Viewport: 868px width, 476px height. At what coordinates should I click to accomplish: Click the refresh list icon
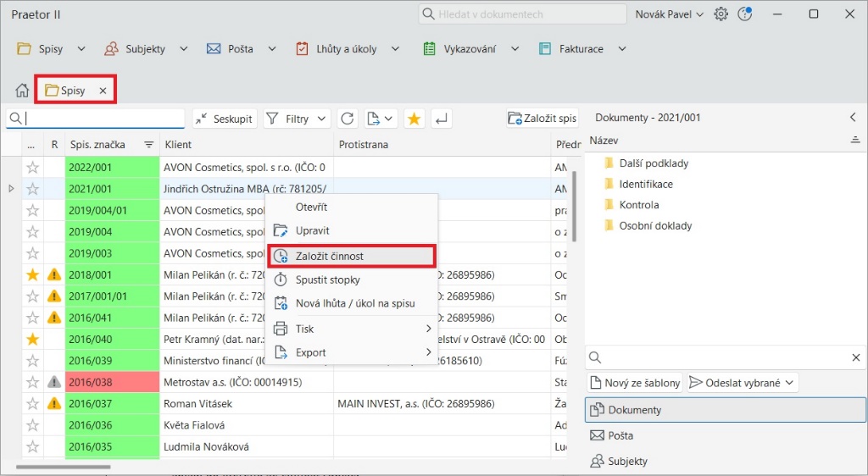[x=348, y=119]
